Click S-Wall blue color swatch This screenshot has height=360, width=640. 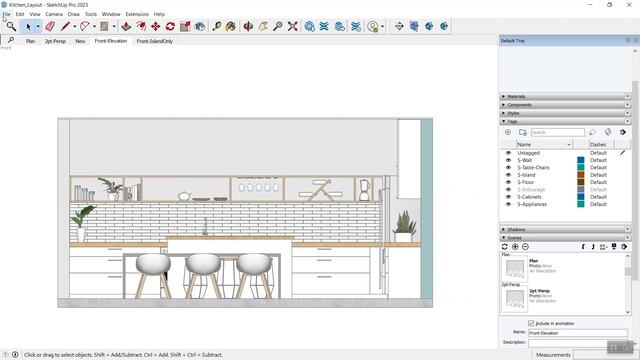(581, 160)
